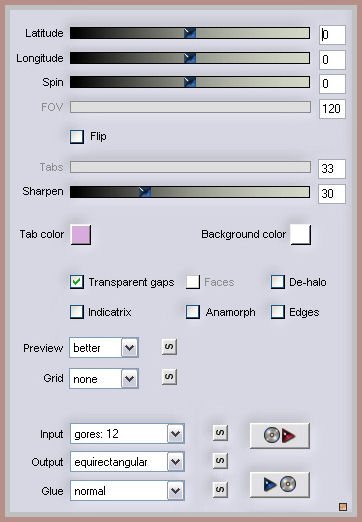Tick the Indicatrix checkbox
The image size is (362, 522).
(77, 312)
